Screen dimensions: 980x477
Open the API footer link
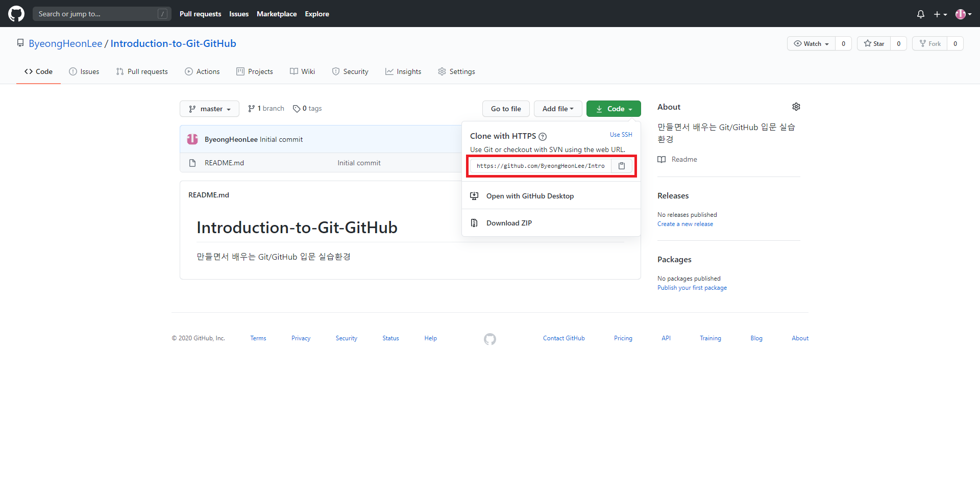pyautogui.click(x=666, y=338)
